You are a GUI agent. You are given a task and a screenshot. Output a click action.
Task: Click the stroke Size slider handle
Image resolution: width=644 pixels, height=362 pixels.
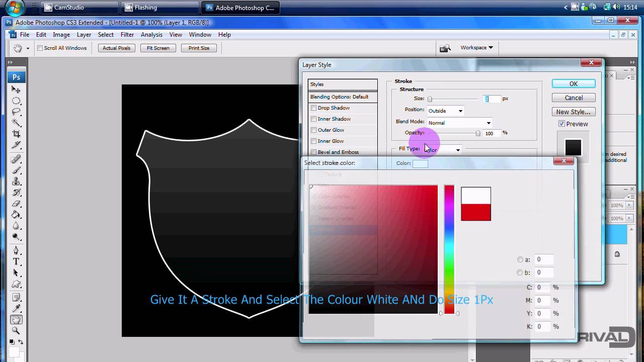[x=430, y=99]
